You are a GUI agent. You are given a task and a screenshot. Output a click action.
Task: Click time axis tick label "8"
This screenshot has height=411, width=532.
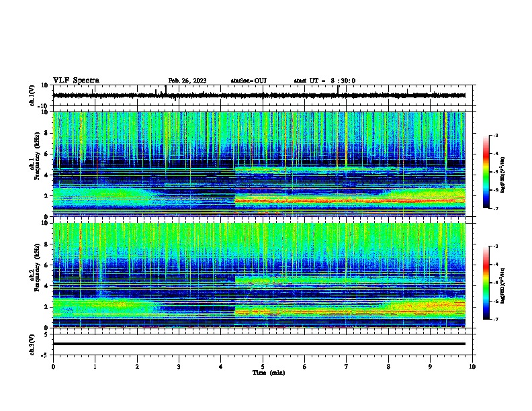pos(388,367)
